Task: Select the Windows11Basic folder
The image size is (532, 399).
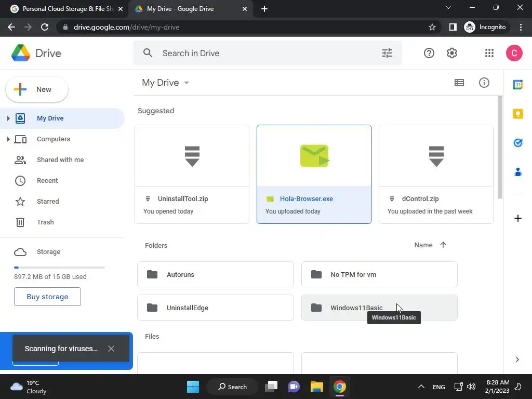Action: pyautogui.click(x=379, y=308)
